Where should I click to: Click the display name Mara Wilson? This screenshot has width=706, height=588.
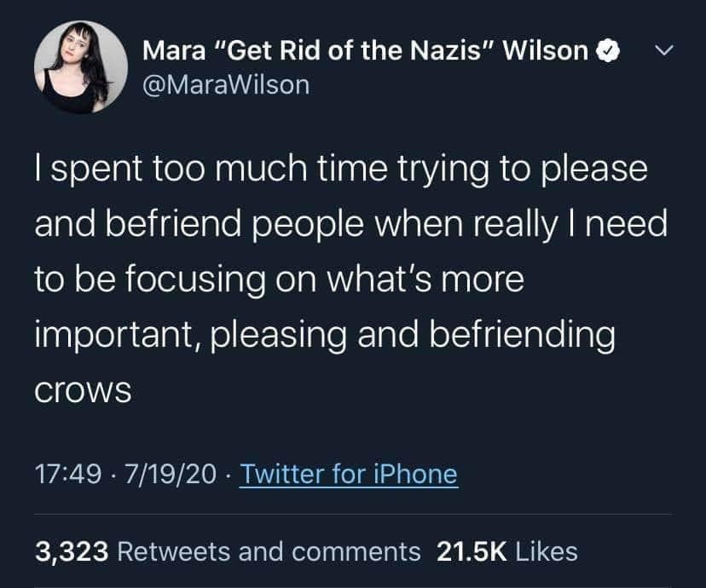click(x=366, y=51)
